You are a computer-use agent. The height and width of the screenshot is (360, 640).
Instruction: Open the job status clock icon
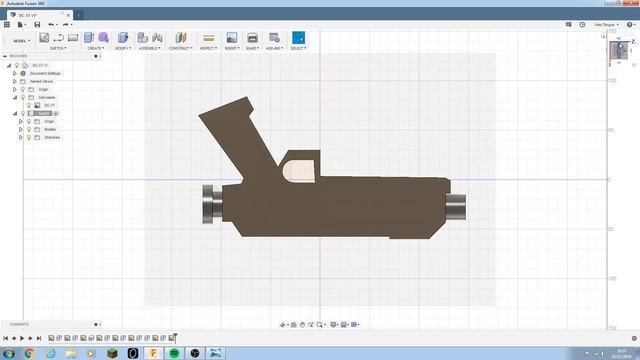tap(582, 24)
